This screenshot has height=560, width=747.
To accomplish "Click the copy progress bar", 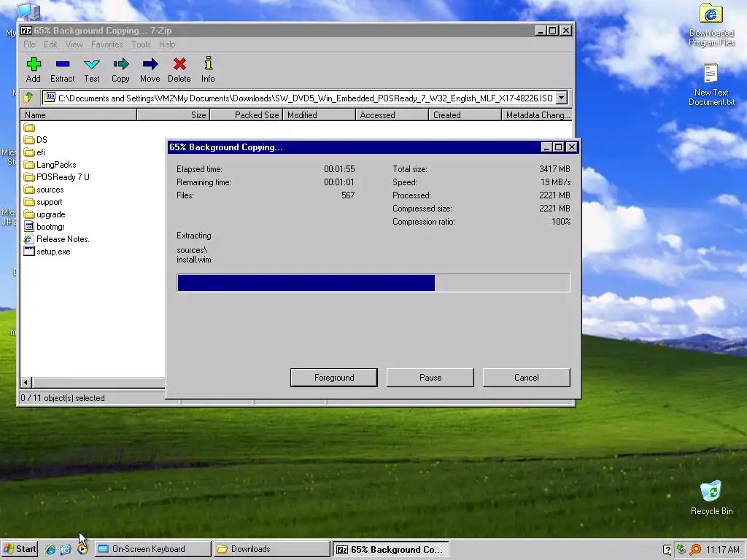I will (373, 283).
